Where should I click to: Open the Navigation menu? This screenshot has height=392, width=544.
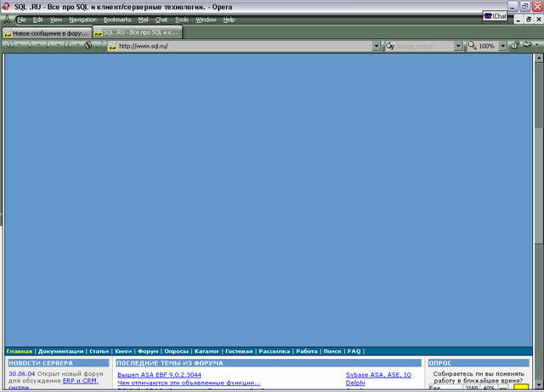[82, 20]
